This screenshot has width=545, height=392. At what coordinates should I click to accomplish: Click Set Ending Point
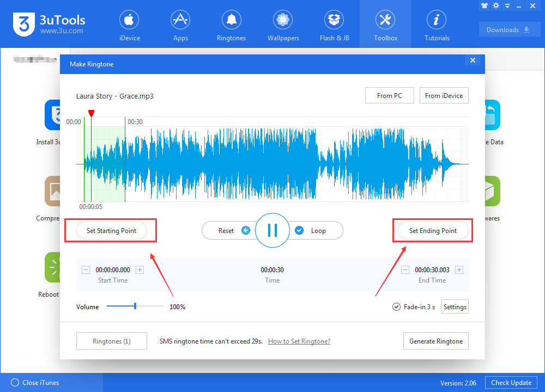[433, 230]
